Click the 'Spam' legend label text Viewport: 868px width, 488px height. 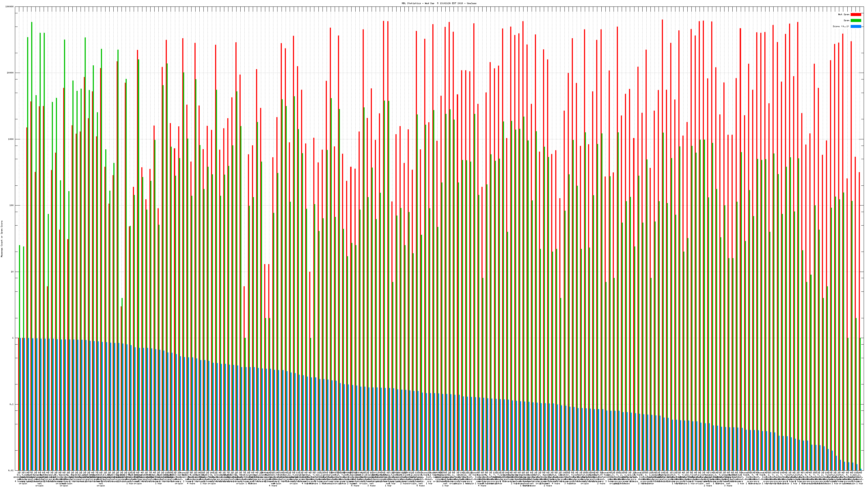(846, 21)
